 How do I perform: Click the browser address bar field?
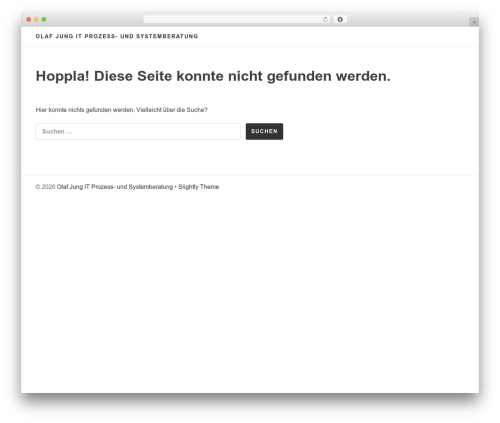(237, 19)
